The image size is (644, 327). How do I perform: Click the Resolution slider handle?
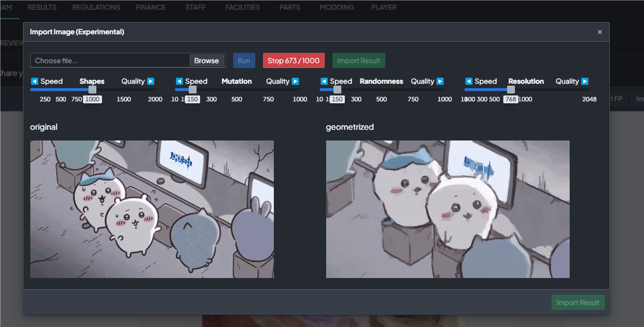pyautogui.click(x=511, y=90)
